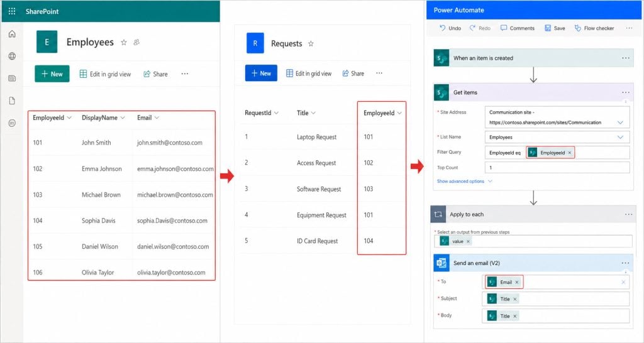
Task: Expand Show advanced options in Get items
Action: (465, 181)
